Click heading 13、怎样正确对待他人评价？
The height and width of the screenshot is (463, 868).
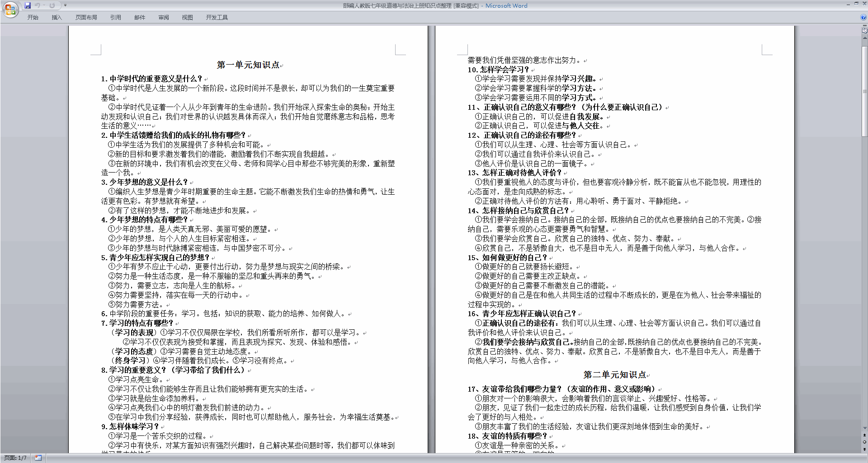(x=514, y=173)
